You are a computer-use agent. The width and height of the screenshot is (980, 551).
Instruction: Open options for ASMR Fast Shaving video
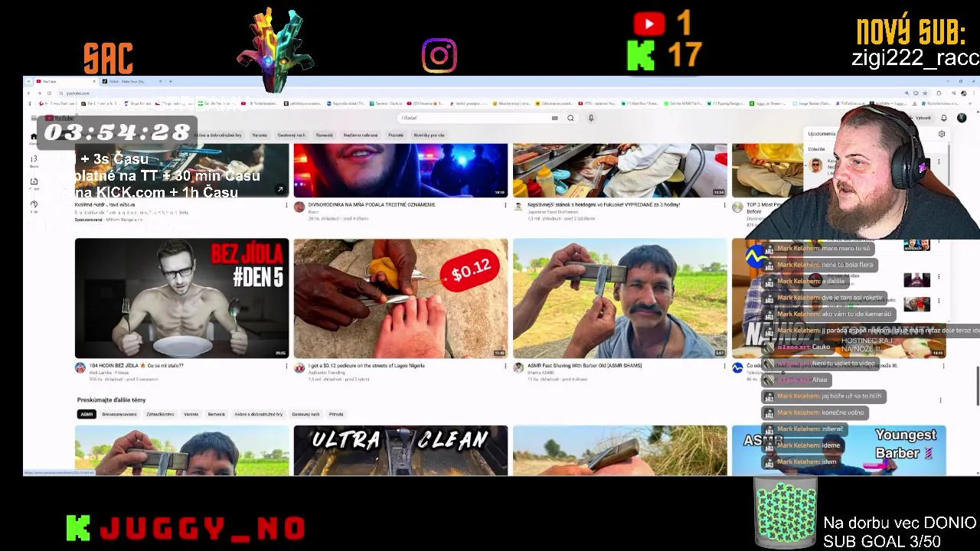point(724,366)
